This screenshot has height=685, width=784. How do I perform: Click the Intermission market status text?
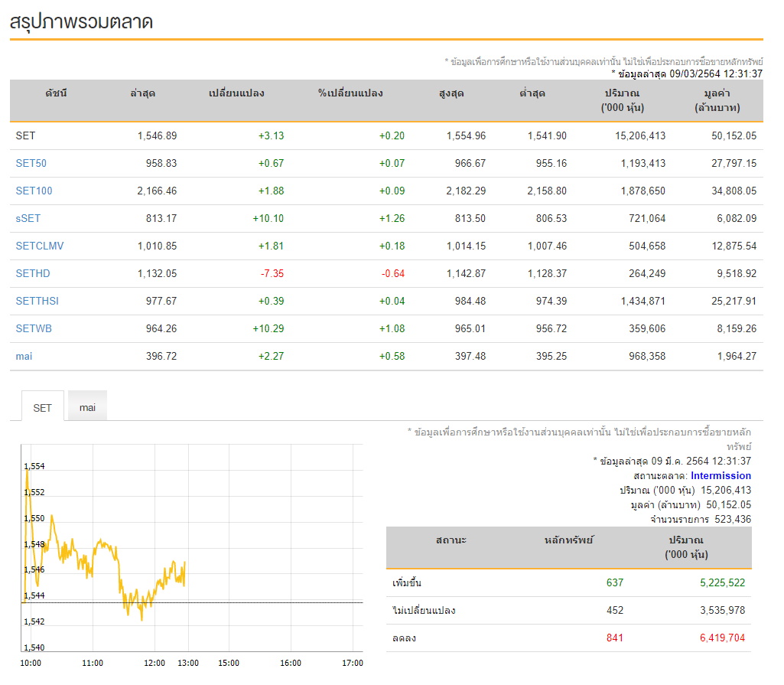721,475
